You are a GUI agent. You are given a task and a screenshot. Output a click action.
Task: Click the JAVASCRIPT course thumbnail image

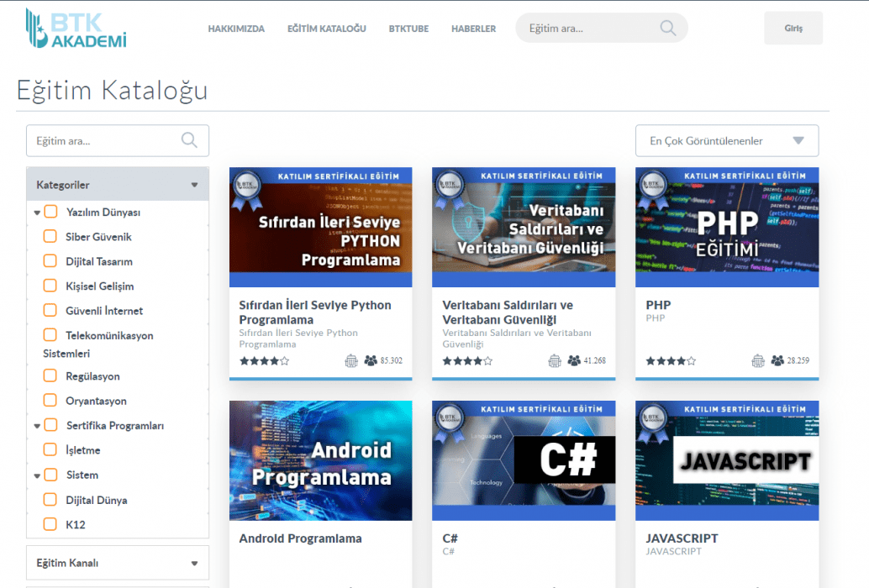pos(727,460)
